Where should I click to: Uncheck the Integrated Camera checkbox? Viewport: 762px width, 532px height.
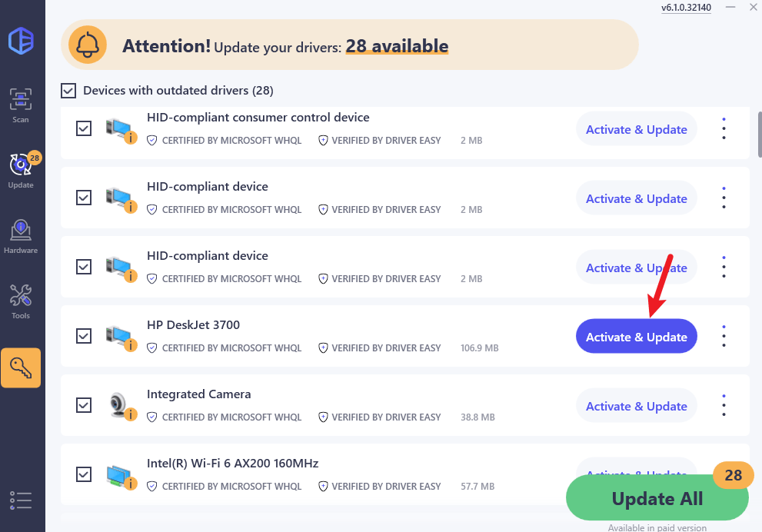coord(84,405)
